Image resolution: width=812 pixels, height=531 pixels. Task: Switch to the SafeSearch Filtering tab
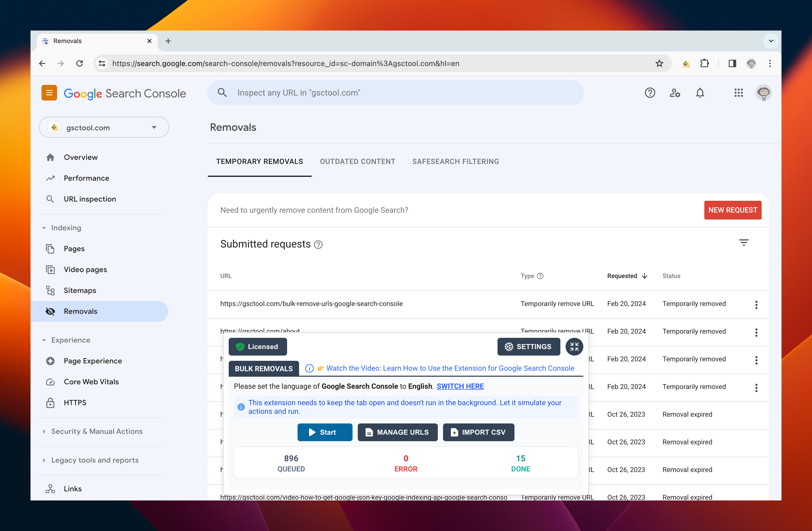point(455,162)
